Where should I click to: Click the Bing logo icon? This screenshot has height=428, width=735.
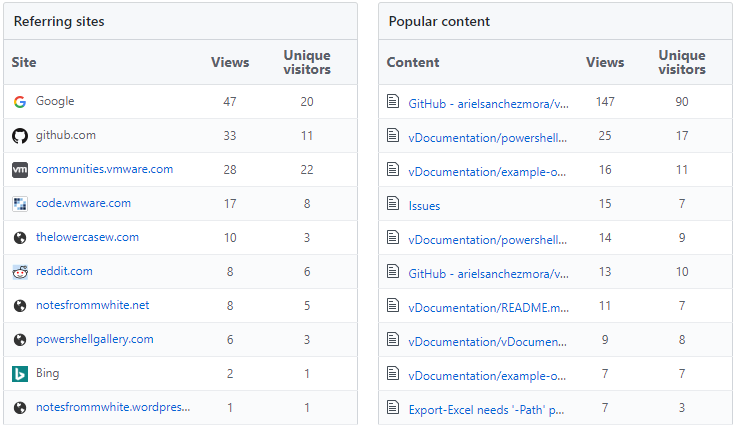pyautogui.click(x=20, y=374)
